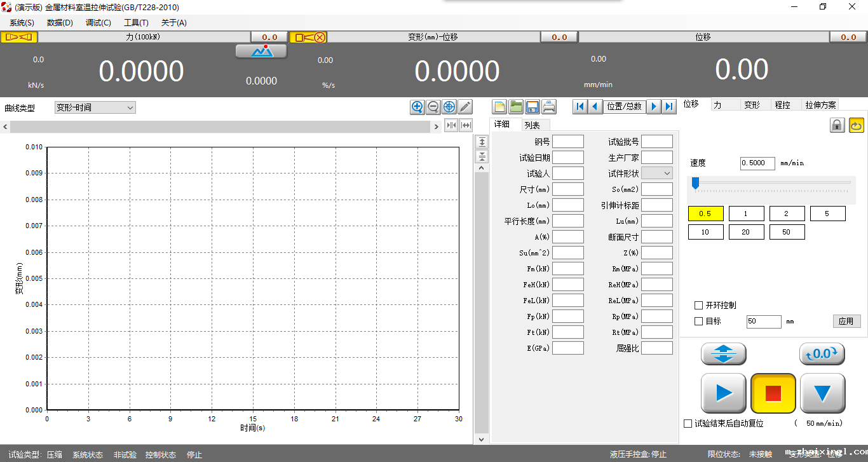
Task: Select the 20 speed preset button
Action: coord(746,232)
